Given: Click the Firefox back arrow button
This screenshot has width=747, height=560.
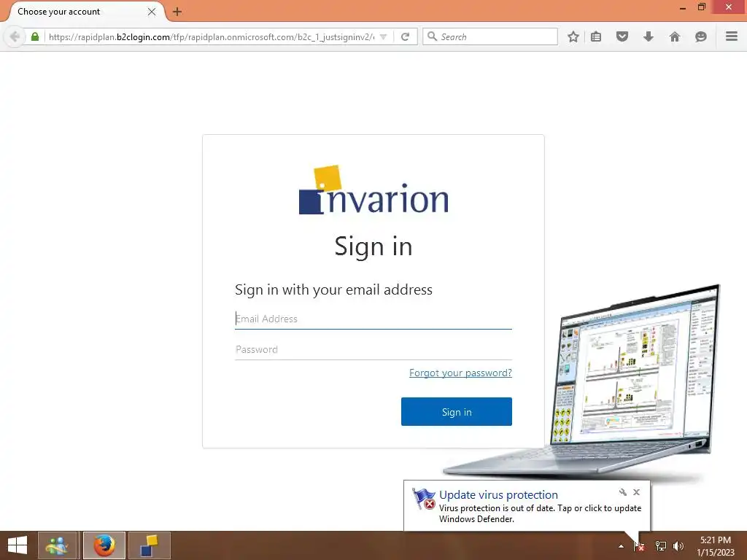Looking at the screenshot, I should (15, 36).
